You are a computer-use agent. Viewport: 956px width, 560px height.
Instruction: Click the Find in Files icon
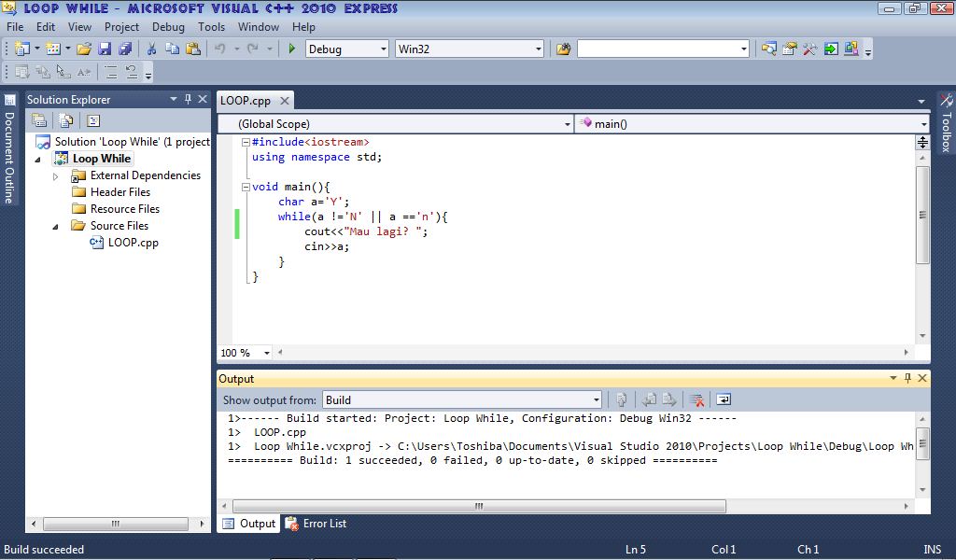coord(563,49)
